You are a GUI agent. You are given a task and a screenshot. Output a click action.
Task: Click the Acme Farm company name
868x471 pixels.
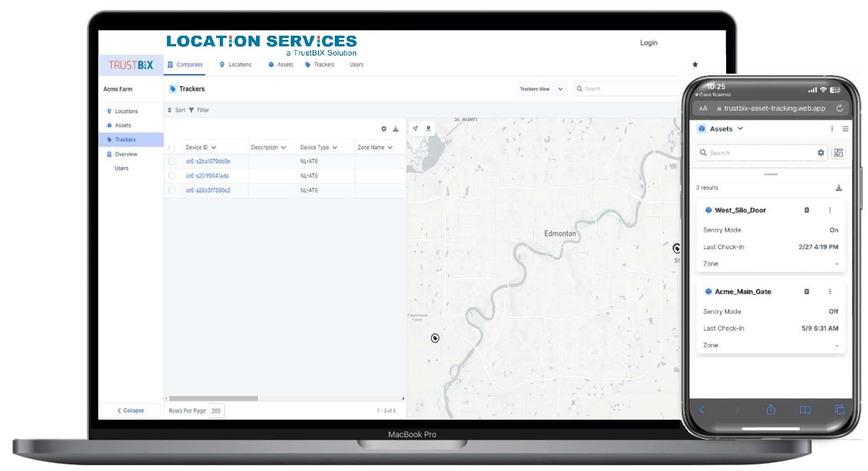(x=118, y=89)
